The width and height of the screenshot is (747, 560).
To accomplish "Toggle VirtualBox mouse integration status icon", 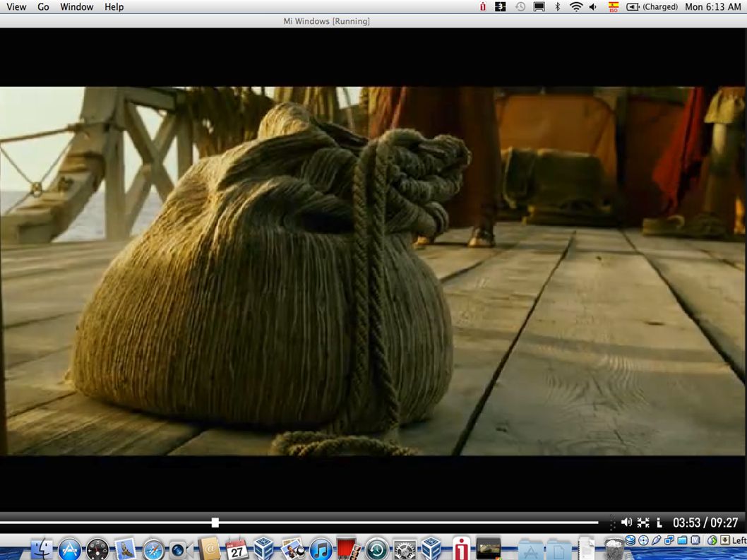I will (x=712, y=540).
